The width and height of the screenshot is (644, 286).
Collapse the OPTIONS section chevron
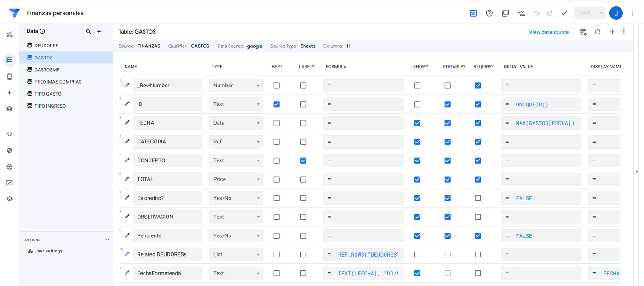click(107, 240)
